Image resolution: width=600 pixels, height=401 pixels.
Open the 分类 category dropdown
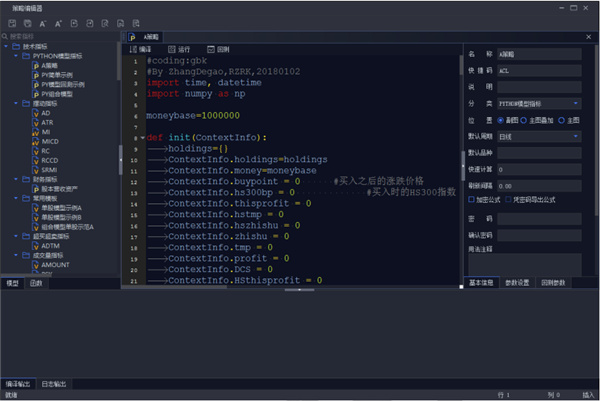click(539, 103)
